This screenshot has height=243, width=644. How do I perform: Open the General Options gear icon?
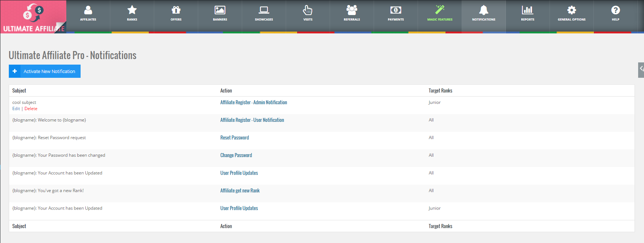[571, 10]
